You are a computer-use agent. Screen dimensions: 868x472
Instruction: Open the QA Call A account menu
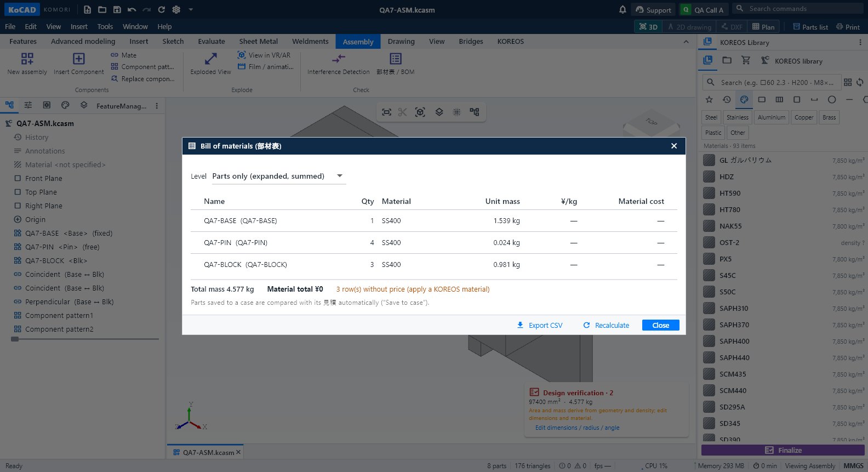click(703, 10)
